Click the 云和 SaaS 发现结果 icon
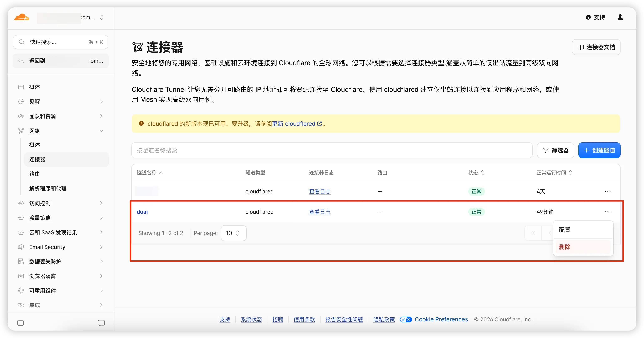644x338 pixels. (x=21, y=232)
